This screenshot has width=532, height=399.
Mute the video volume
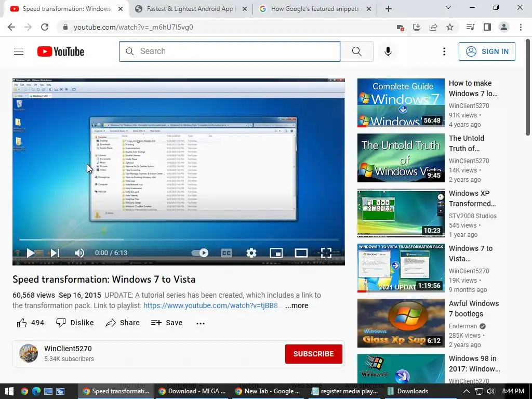[79, 253]
